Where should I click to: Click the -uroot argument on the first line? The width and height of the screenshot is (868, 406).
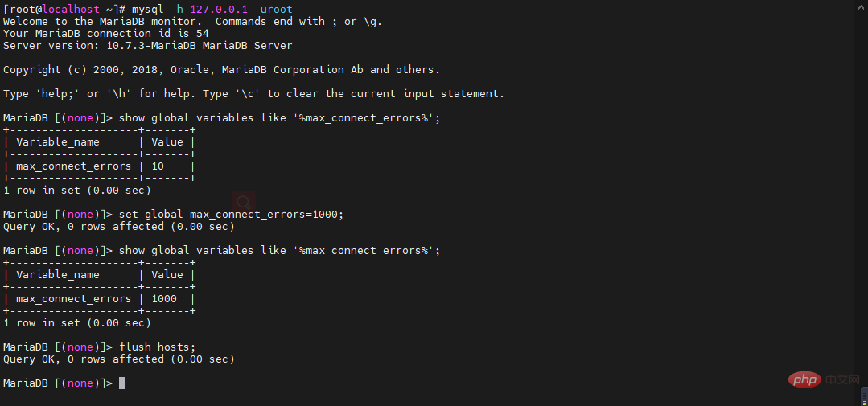pyautogui.click(x=274, y=9)
